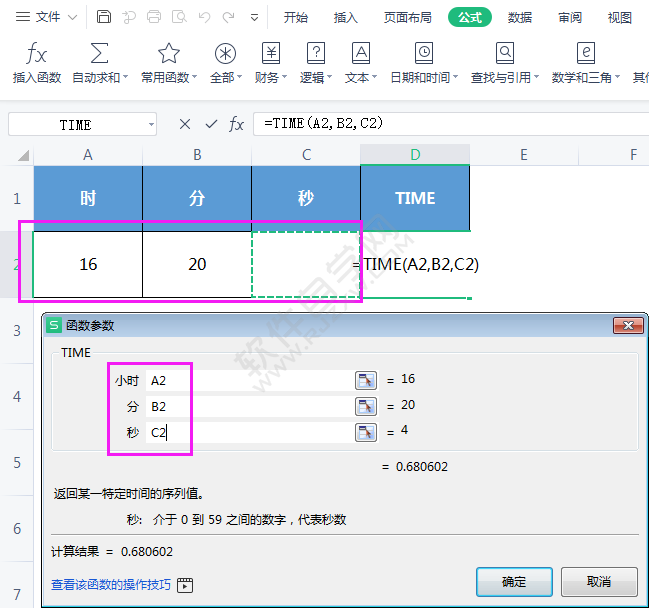This screenshot has height=608, width=649.
Task: Open the Financial functions yen icon
Action: tap(271, 53)
